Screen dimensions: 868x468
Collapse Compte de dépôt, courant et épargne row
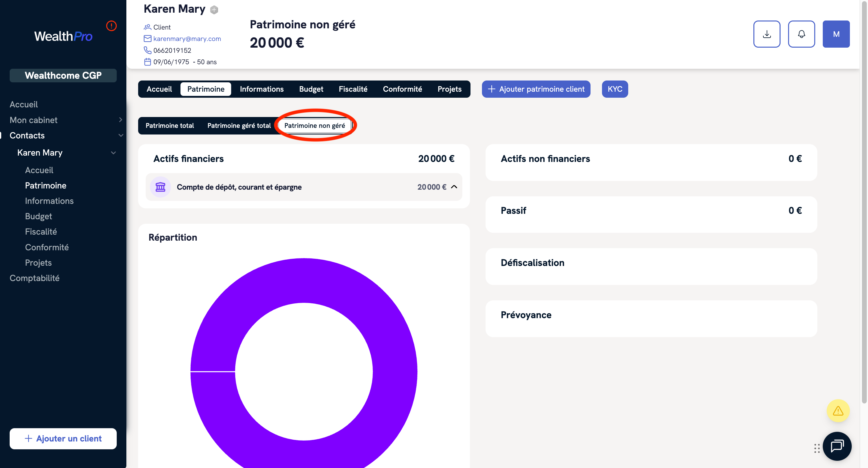tap(454, 187)
